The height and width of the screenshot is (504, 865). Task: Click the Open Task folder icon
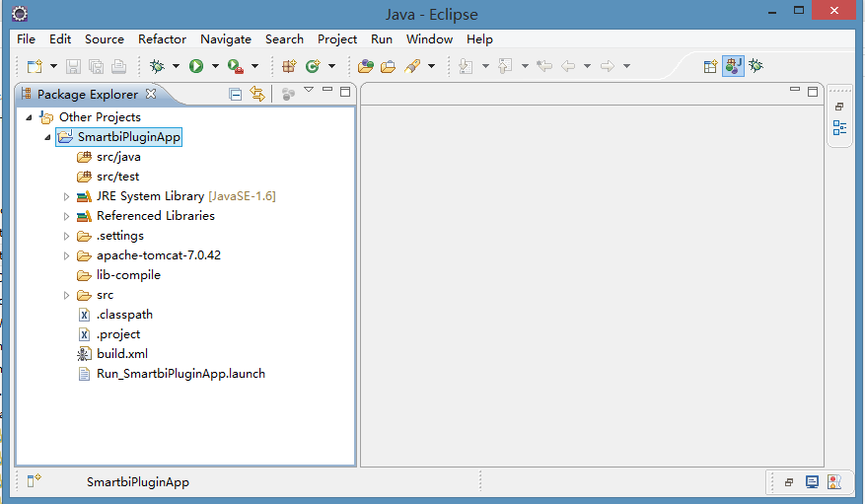point(389,66)
